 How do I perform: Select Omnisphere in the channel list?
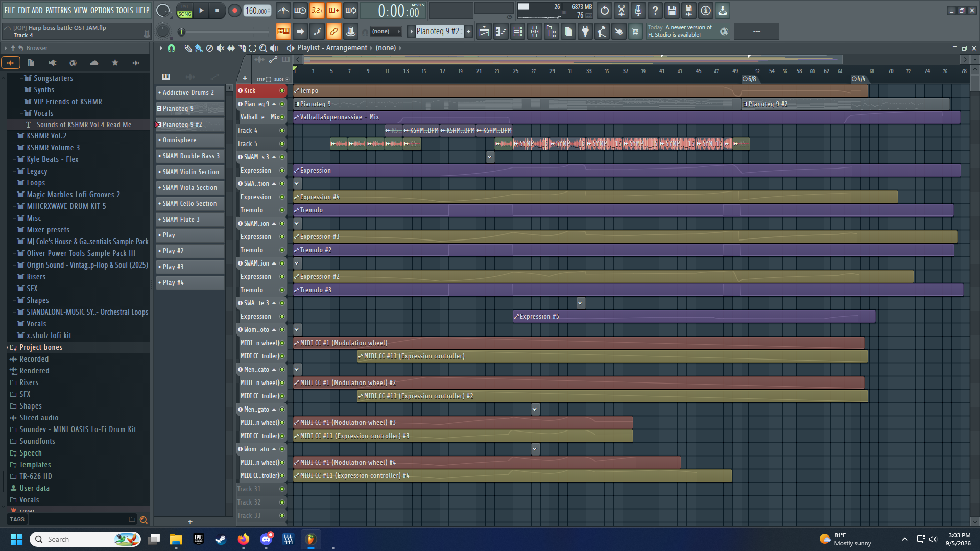click(x=190, y=140)
